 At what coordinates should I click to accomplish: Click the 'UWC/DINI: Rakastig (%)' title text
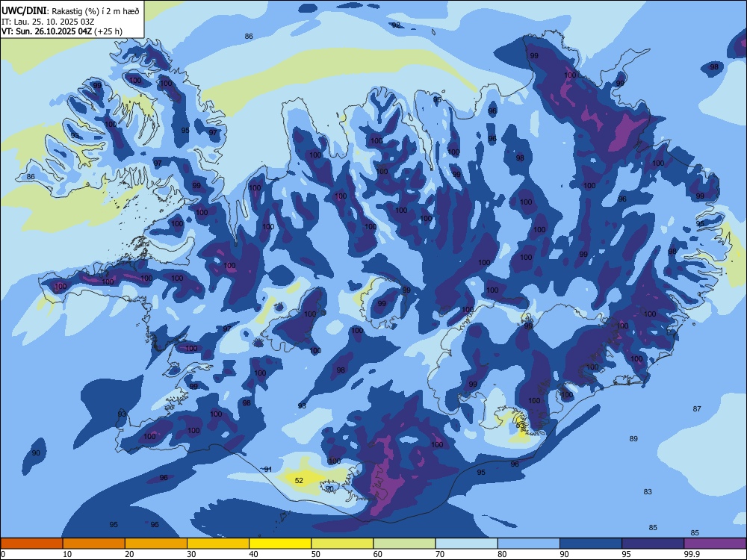[x=70, y=11]
